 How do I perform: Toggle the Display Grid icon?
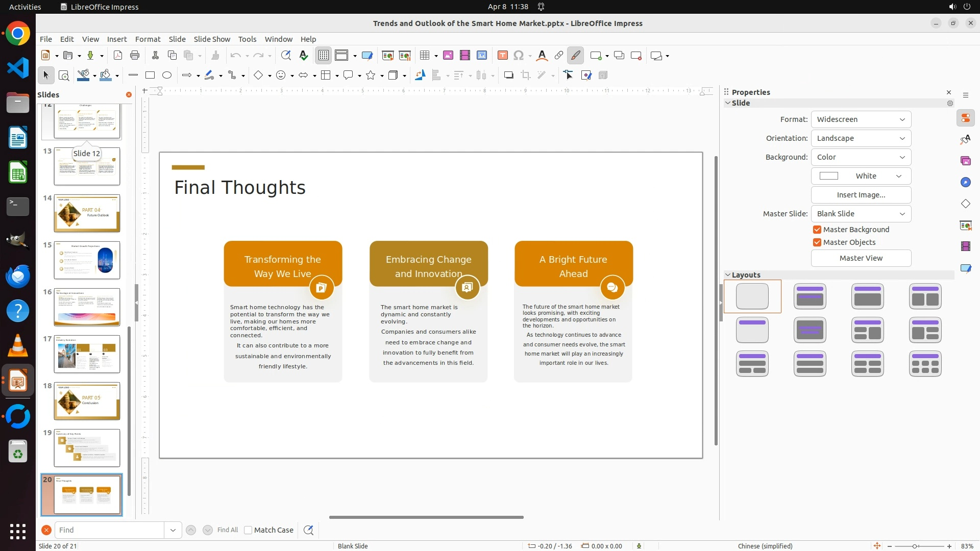(x=324, y=56)
